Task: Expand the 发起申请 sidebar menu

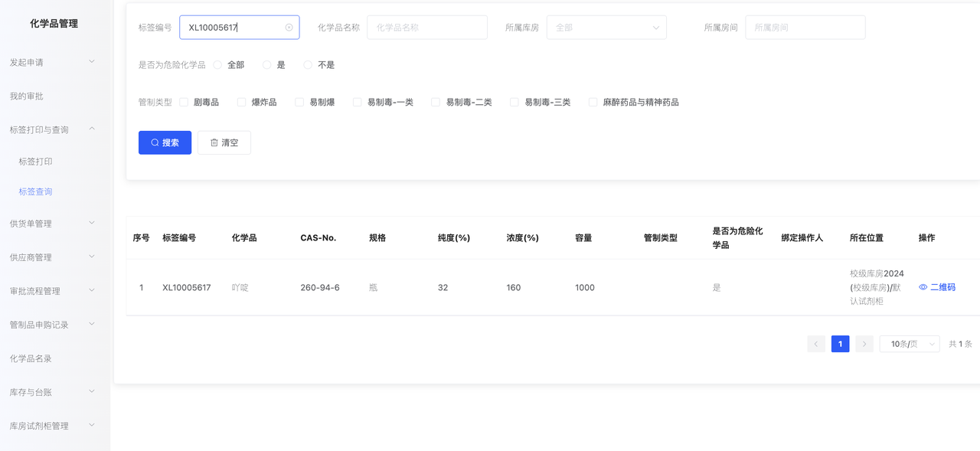Action: click(x=52, y=62)
